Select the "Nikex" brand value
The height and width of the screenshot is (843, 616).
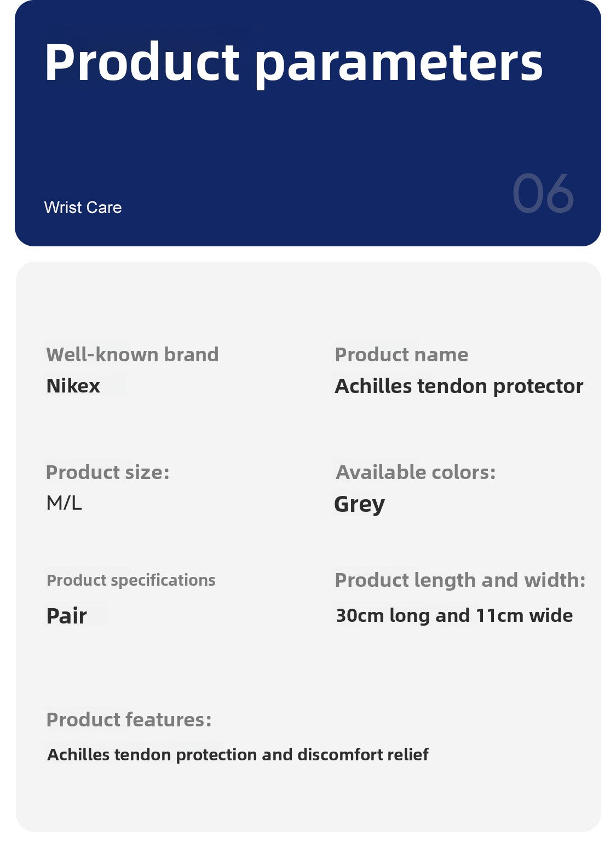[x=73, y=386]
